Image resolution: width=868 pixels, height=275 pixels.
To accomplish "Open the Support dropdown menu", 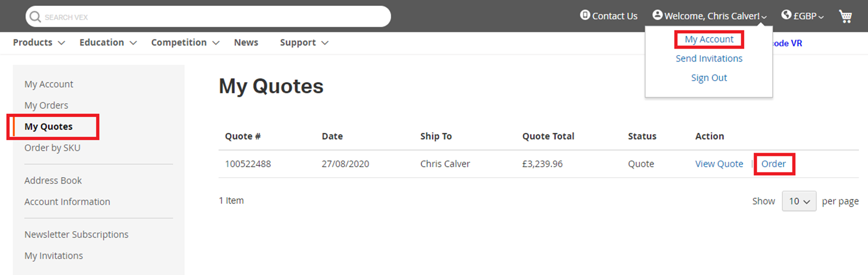I will [x=304, y=43].
